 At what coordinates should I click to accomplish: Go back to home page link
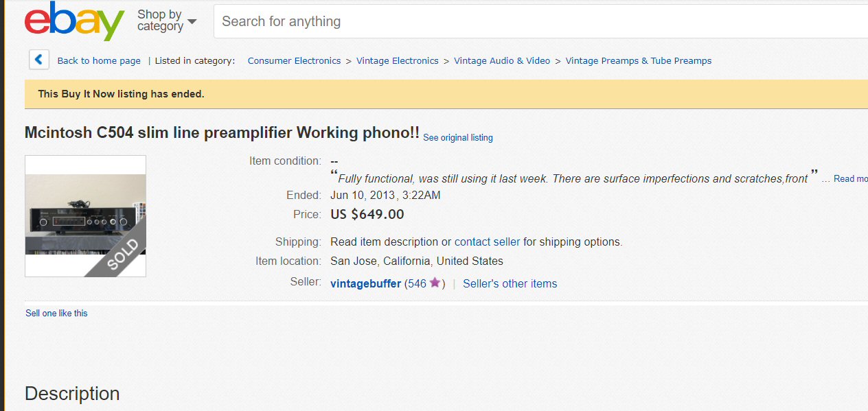(99, 61)
